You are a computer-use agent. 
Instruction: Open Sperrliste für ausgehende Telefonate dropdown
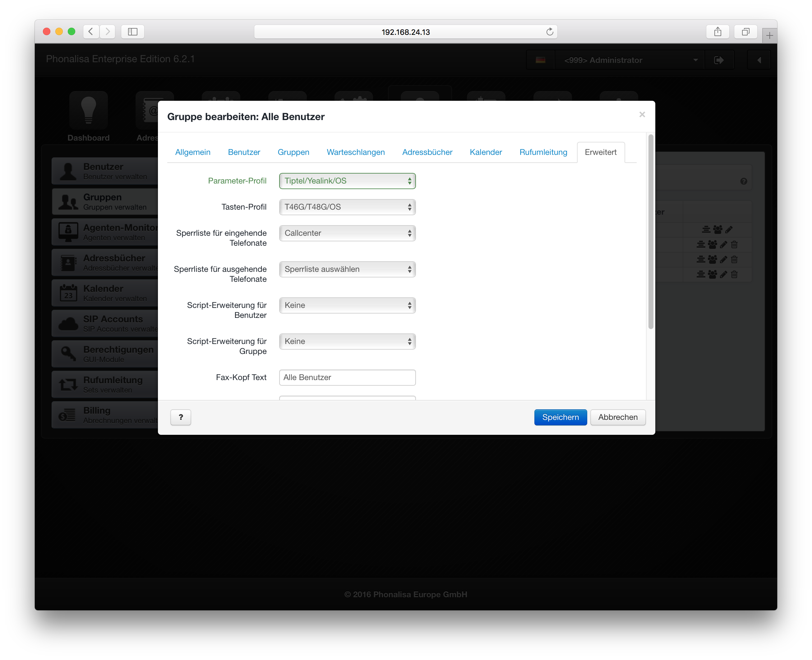pyautogui.click(x=347, y=270)
